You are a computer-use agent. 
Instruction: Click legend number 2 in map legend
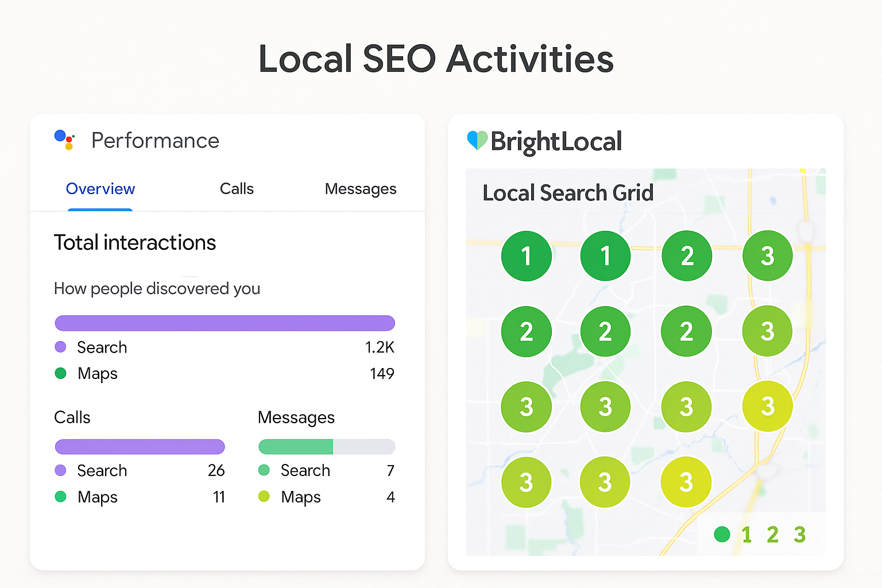(773, 535)
